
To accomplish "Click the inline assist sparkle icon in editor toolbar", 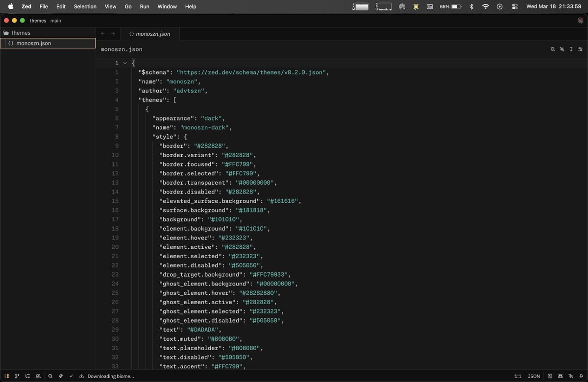I will [562, 49].
